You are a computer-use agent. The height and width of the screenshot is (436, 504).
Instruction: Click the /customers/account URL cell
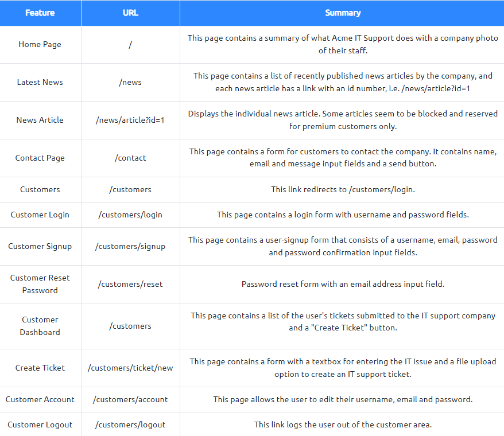pyautogui.click(x=130, y=399)
